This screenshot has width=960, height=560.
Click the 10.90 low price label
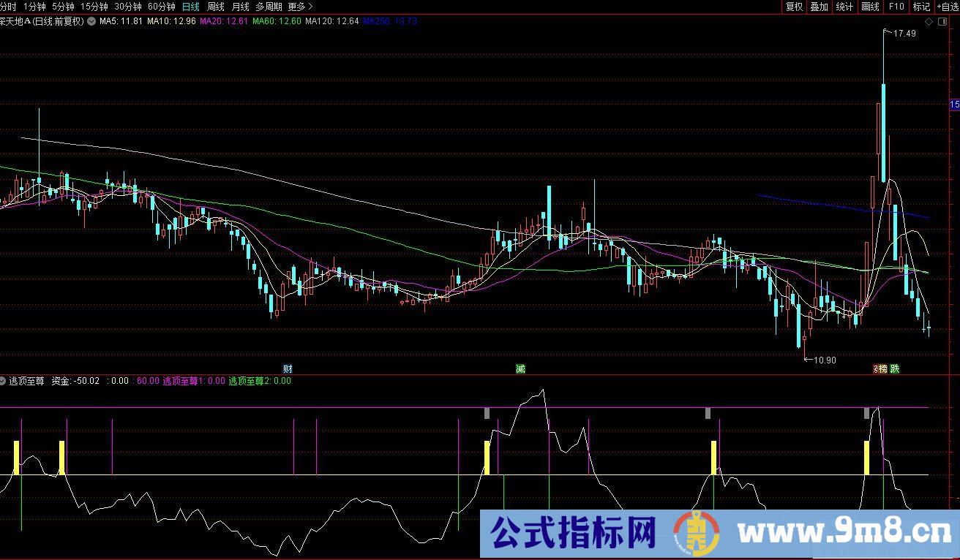tap(825, 360)
